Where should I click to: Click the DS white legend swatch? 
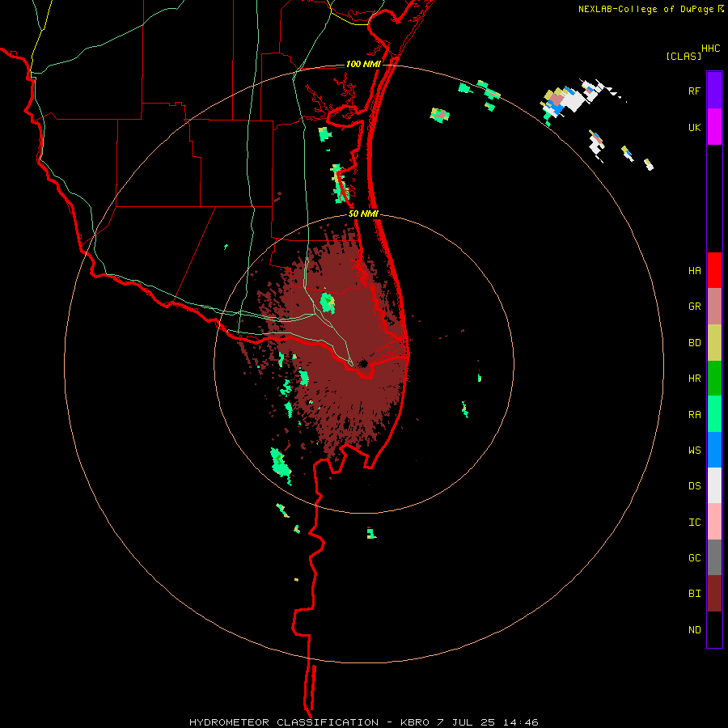coord(714,485)
